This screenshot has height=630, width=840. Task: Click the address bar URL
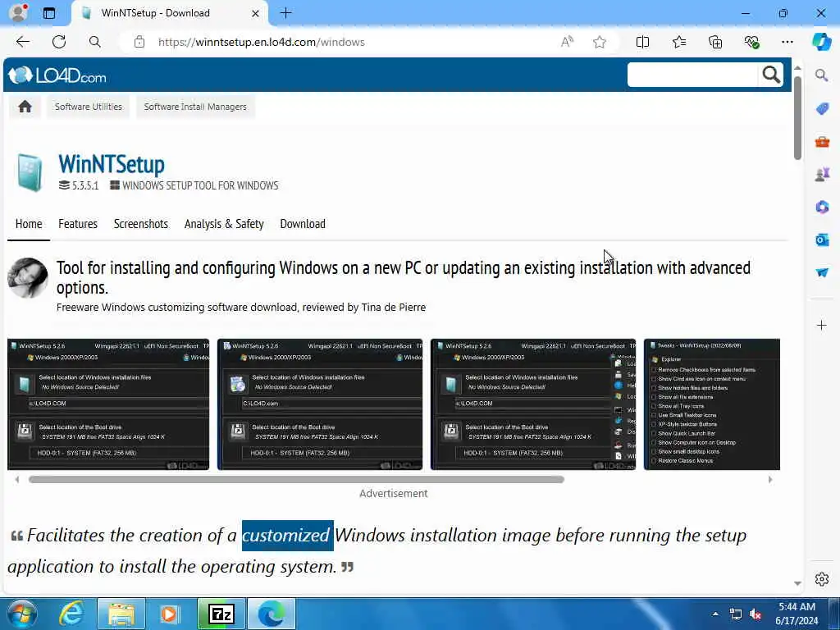(262, 42)
